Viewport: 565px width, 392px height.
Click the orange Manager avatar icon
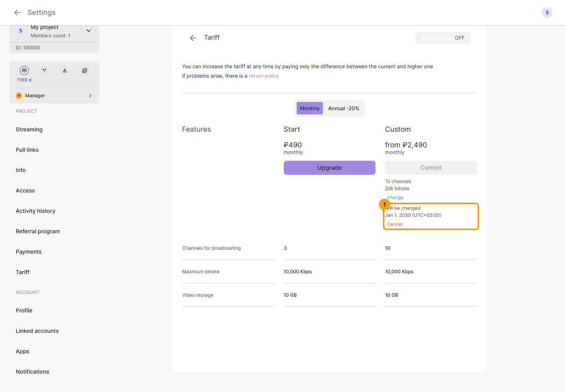click(19, 96)
